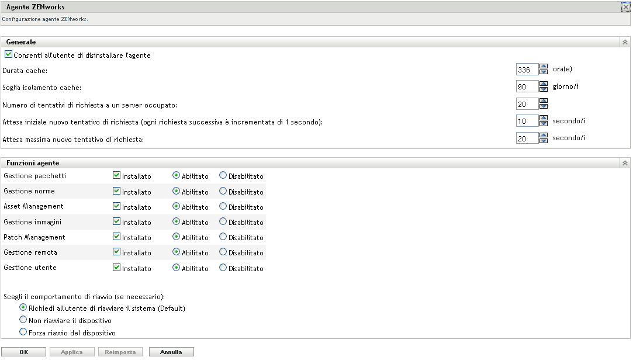The width and height of the screenshot is (633, 364).
Task: Collapse the Generale section
Action: pos(624,42)
